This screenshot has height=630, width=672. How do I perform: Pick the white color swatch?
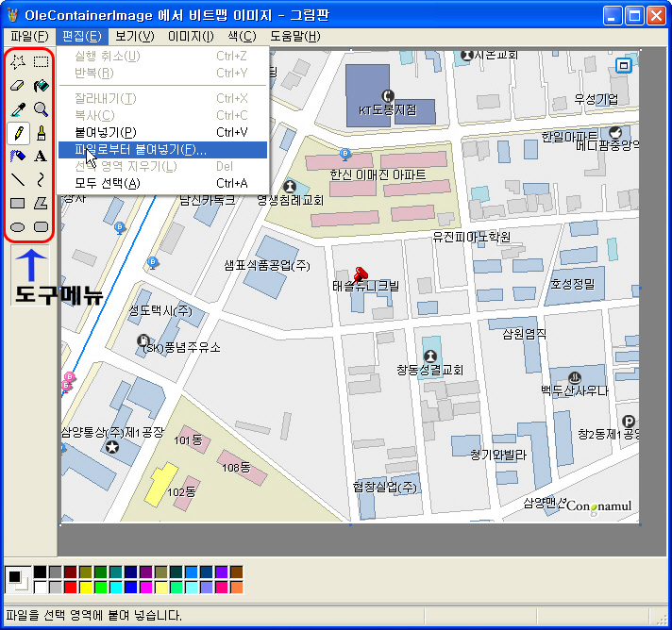pyautogui.click(x=40, y=587)
